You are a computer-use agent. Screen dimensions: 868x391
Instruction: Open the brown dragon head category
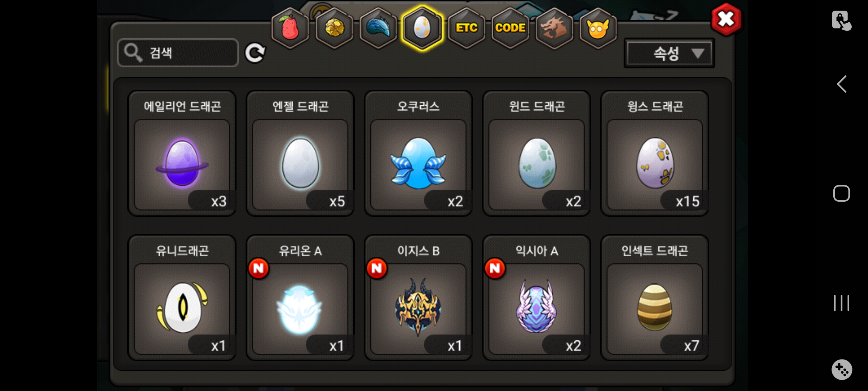pos(554,28)
